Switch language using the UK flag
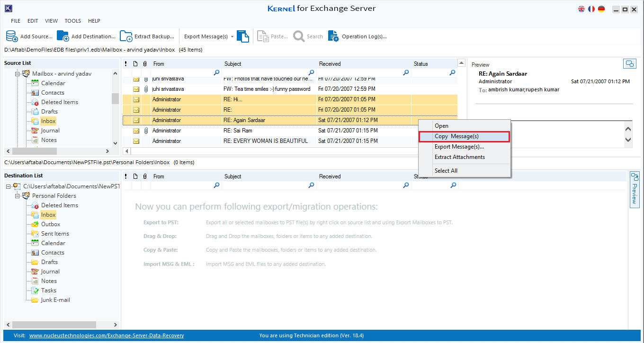This screenshot has height=343, width=644. [581, 9]
